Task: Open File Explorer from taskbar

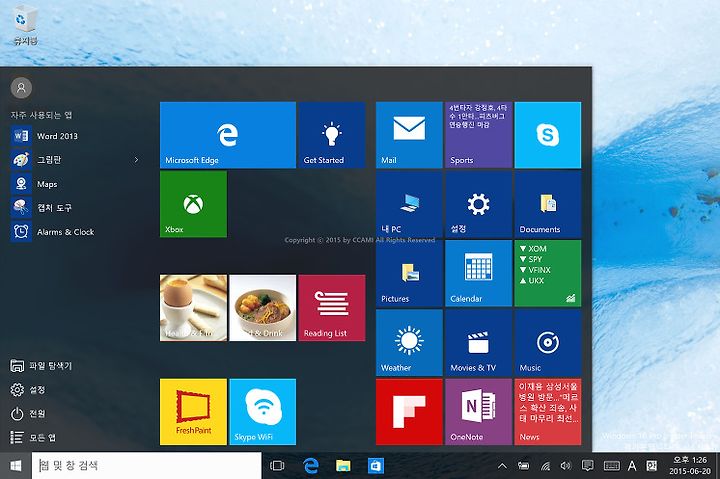Action: 343,466
